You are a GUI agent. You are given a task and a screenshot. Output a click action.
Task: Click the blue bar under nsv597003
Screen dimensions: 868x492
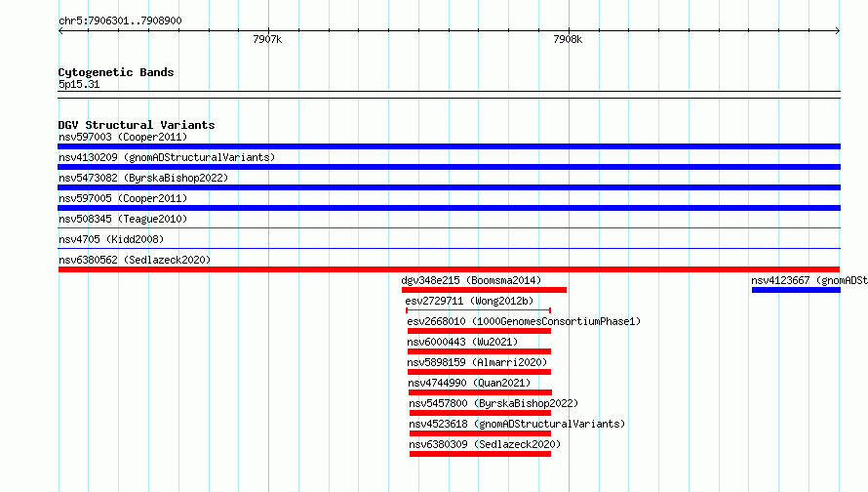tap(449, 146)
